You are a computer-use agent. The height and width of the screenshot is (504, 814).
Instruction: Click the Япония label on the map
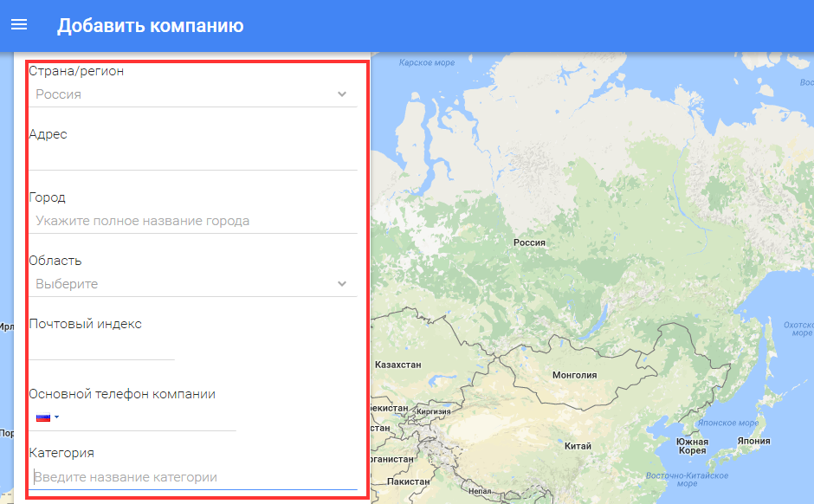click(x=753, y=441)
